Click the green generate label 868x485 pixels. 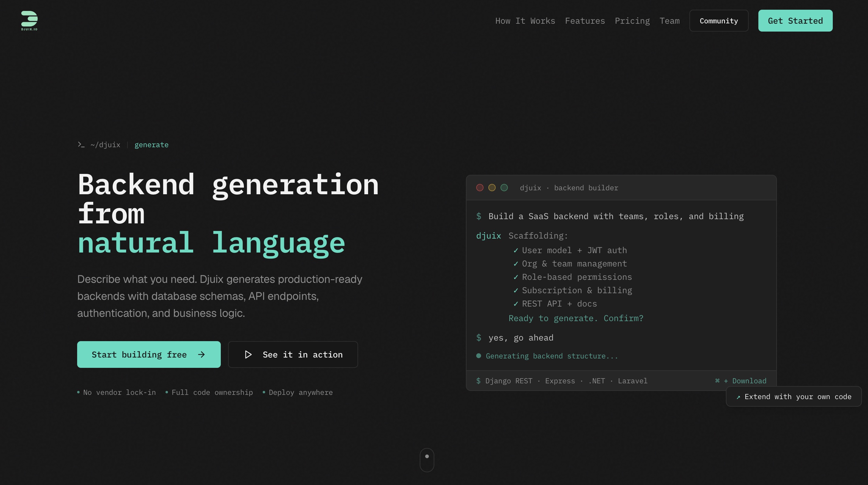pos(151,145)
